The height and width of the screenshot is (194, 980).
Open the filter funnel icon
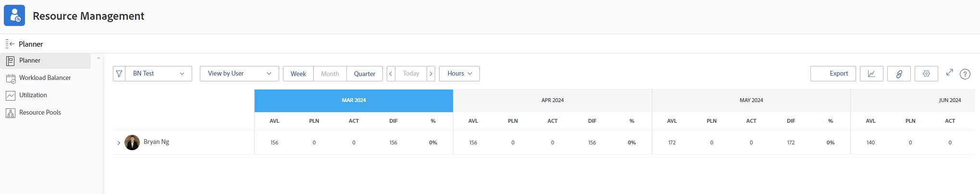click(119, 74)
